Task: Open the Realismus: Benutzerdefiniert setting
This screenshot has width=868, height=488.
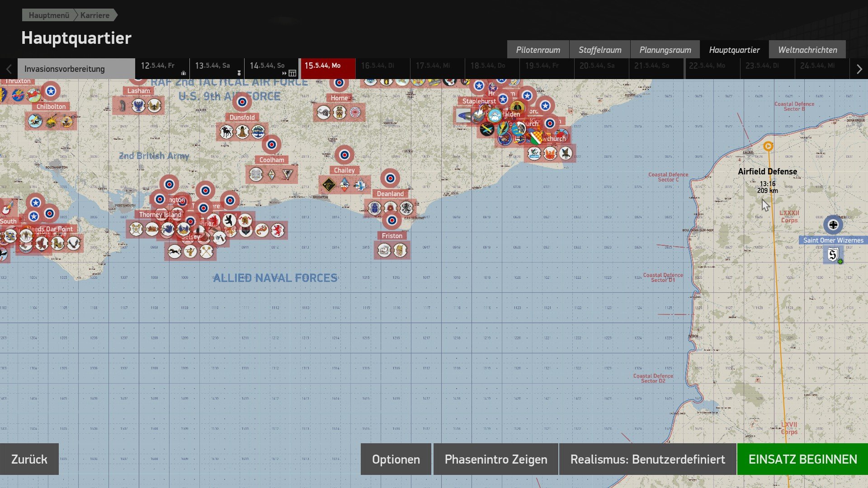Action: (x=647, y=459)
